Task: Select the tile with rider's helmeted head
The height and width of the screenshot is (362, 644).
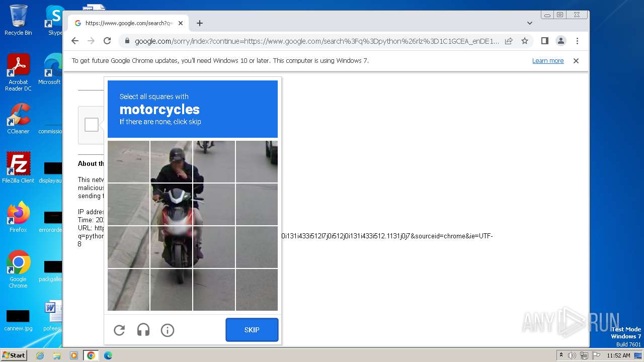Action: pos(171,161)
